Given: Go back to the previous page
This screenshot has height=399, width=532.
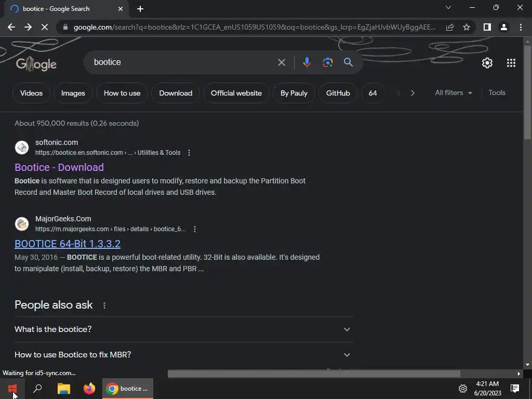Looking at the screenshot, I should coord(11,27).
